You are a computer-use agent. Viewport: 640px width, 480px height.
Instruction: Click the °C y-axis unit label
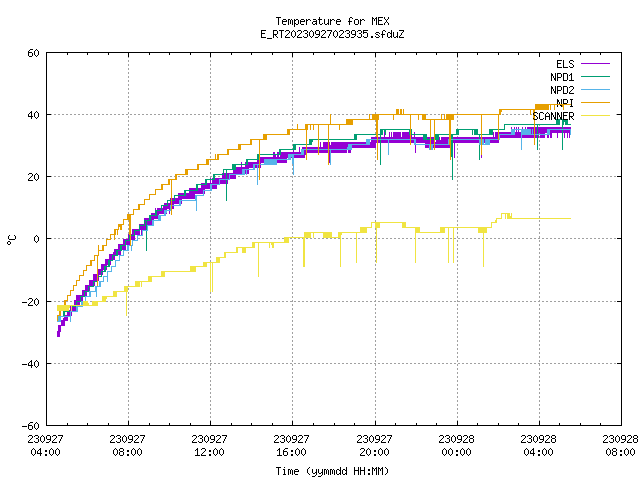(11, 240)
